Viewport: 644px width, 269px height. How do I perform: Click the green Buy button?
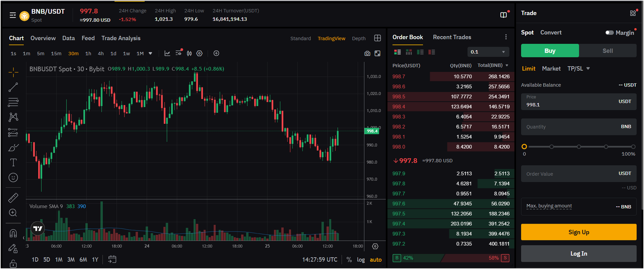550,51
